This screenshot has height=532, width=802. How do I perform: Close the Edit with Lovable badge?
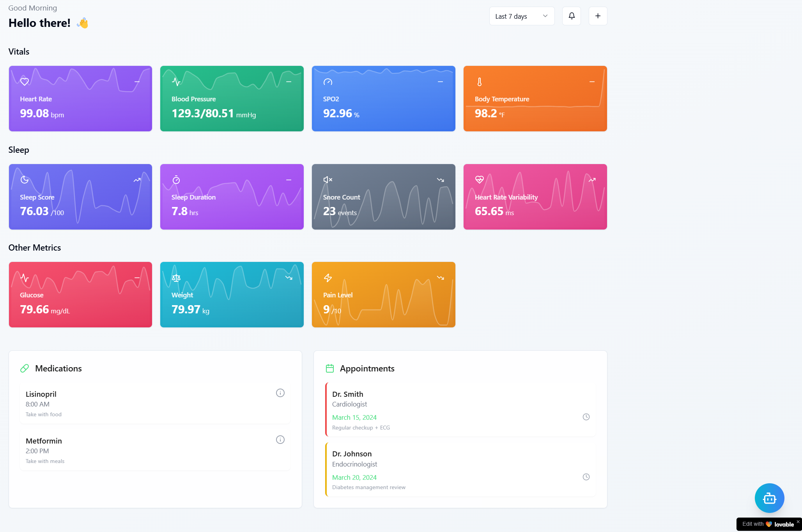(x=798, y=521)
